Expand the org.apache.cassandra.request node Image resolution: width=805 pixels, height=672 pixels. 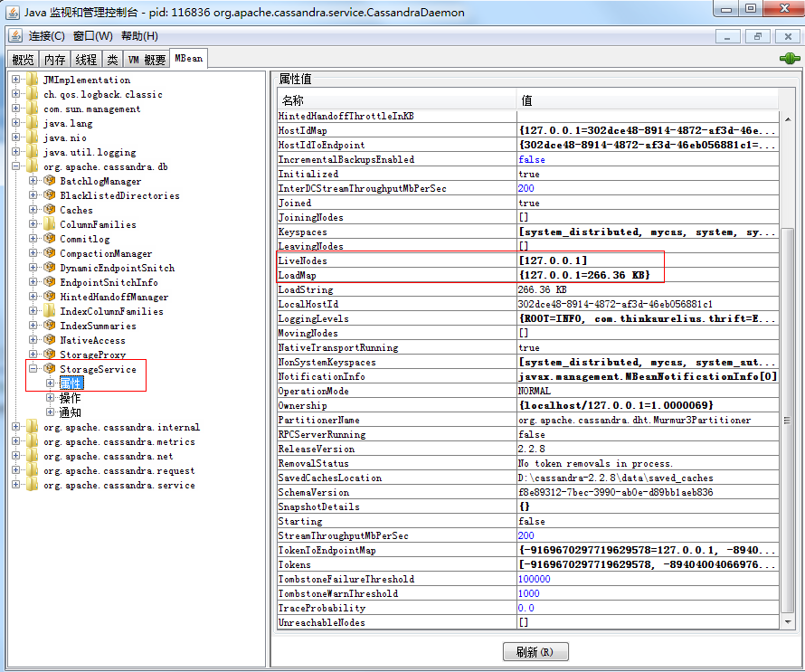pos(16,469)
